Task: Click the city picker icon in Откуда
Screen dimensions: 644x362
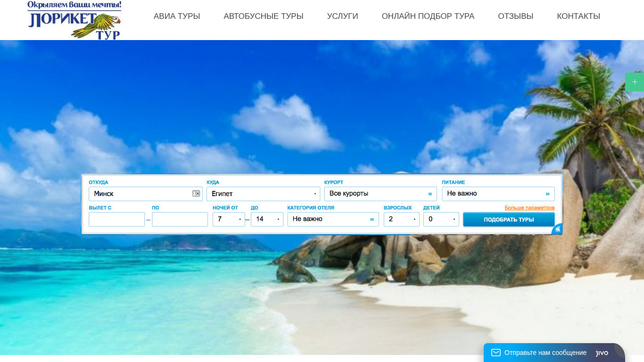Action: (x=196, y=194)
